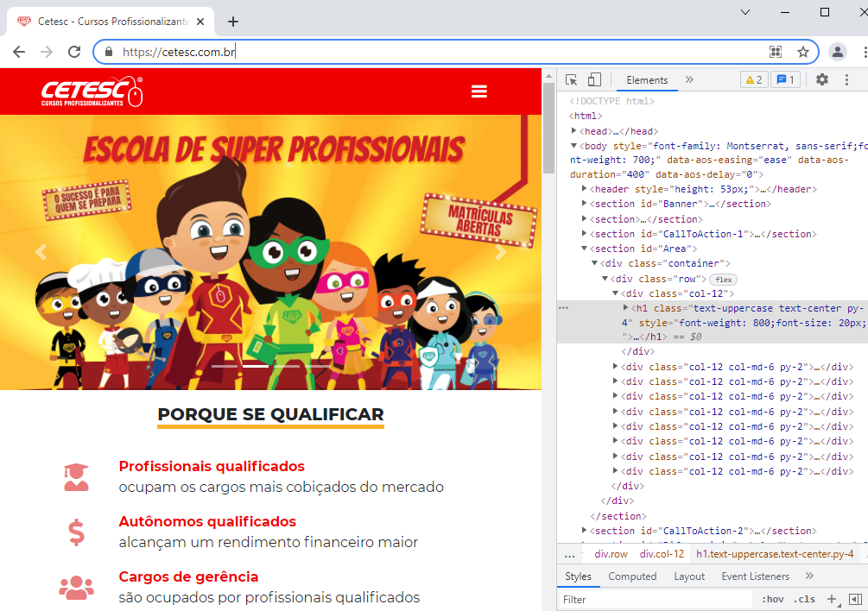Image resolution: width=868 pixels, height=611 pixels.
Task: Switch to the Elements panel tab
Action: (x=647, y=80)
